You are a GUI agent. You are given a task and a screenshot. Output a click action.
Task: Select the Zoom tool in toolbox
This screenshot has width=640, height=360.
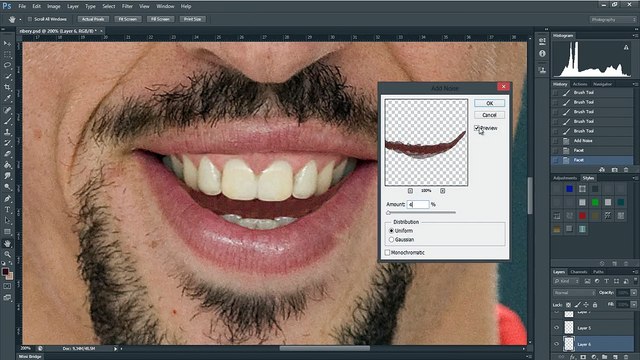[7, 254]
